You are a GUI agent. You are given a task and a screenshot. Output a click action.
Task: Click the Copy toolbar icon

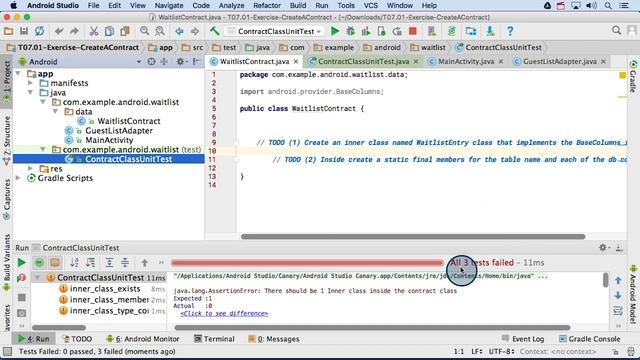point(109,31)
